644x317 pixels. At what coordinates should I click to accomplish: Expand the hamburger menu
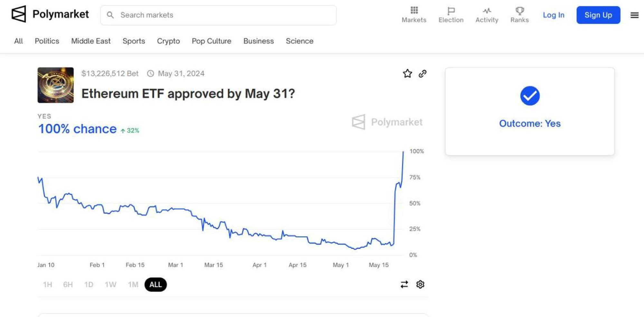pyautogui.click(x=634, y=15)
